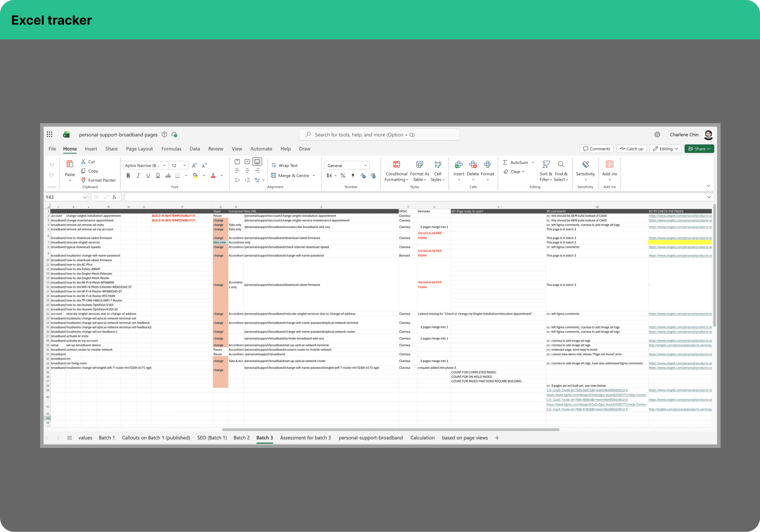Open Format As Table gallery

tap(419, 164)
